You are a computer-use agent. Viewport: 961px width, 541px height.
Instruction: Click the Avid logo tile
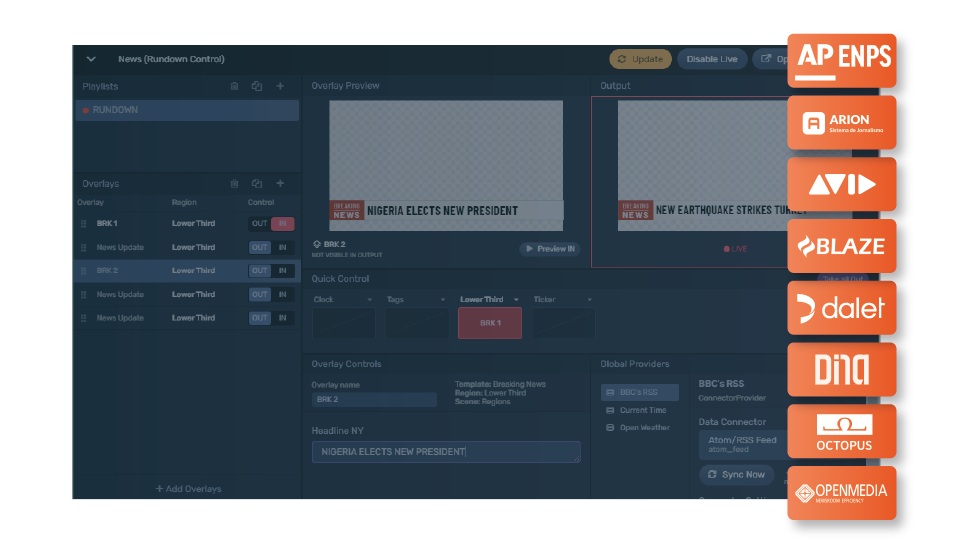[841, 184]
